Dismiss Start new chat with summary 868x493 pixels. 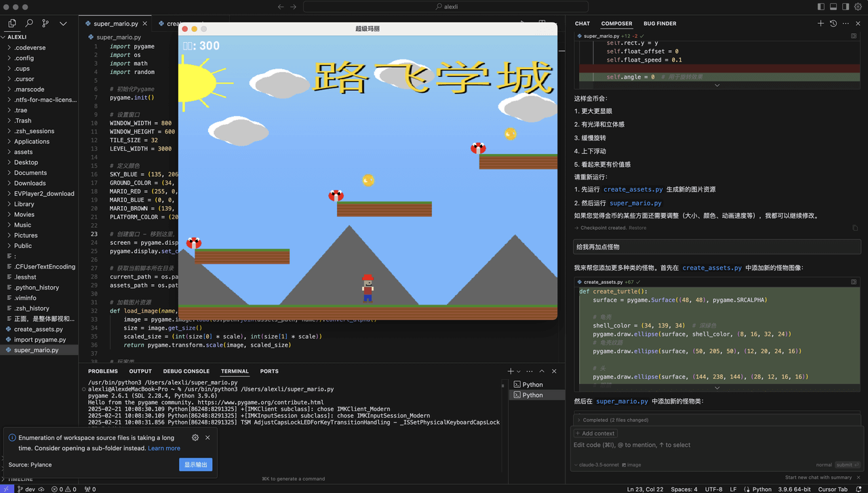859,477
